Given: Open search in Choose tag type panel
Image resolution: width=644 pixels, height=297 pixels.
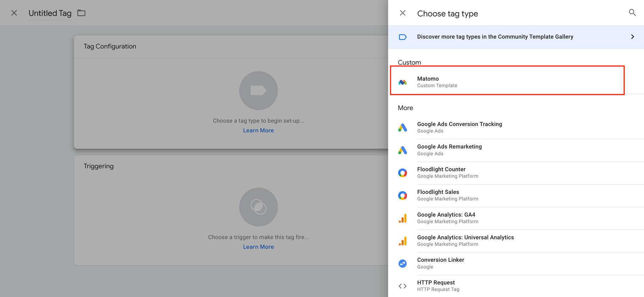Looking at the screenshot, I should tap(632, 13).
